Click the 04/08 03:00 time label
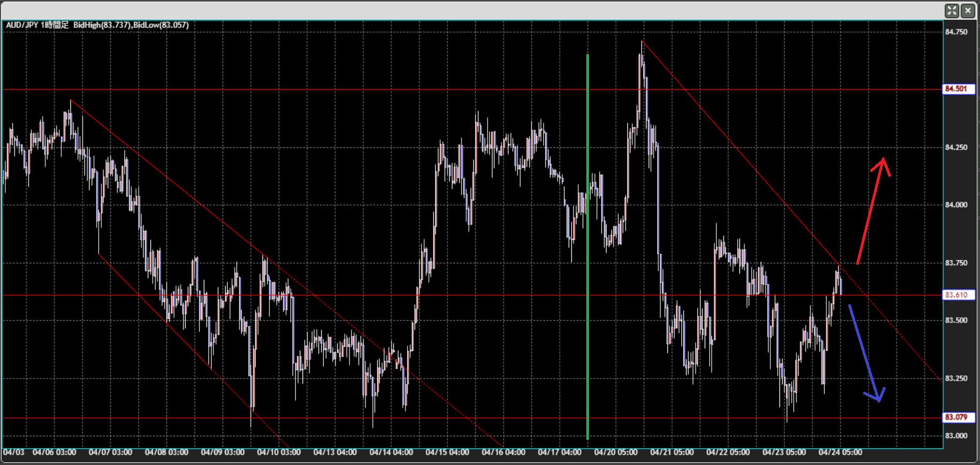980x465 pixels. tap(166, 452)
